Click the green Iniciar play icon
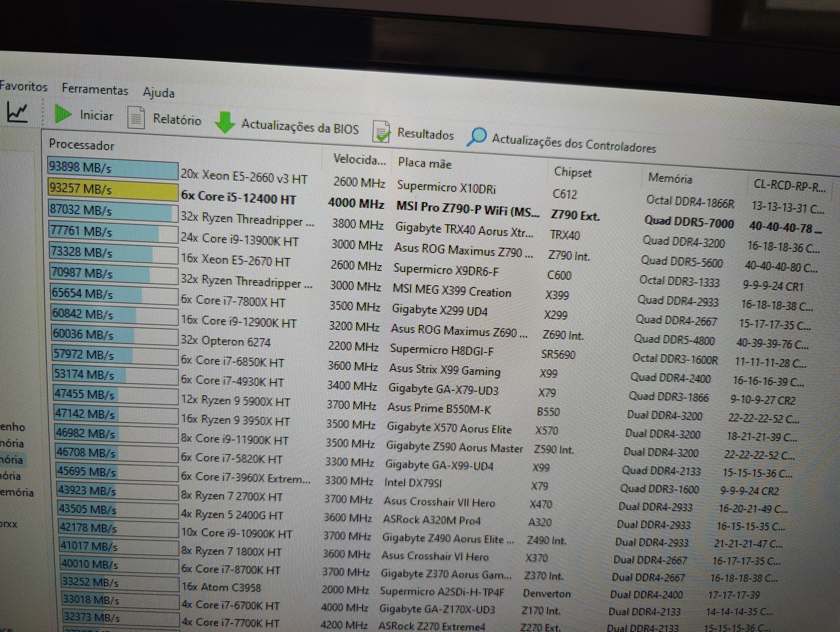This screenshot has width=840, height=632. point(63,114)
